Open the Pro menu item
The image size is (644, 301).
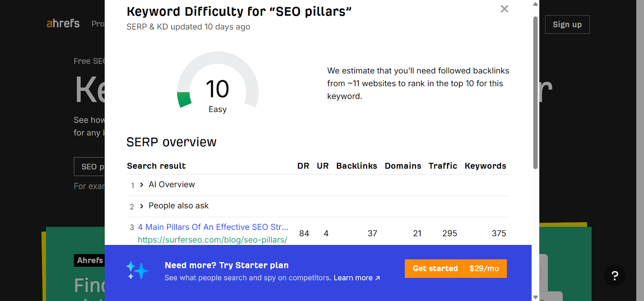98,23
